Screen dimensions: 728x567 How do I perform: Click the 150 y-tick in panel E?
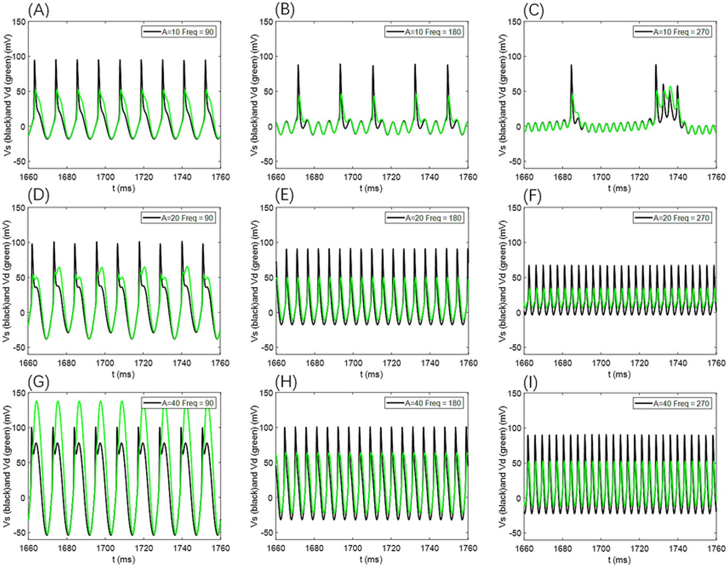pos(266,208)
